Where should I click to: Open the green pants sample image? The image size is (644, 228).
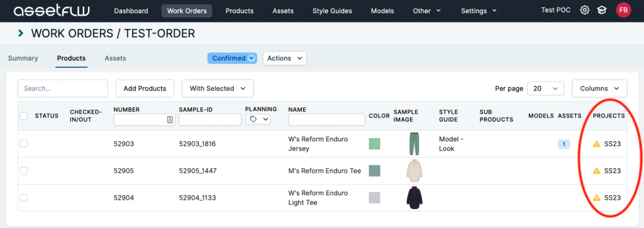point(415,144)
